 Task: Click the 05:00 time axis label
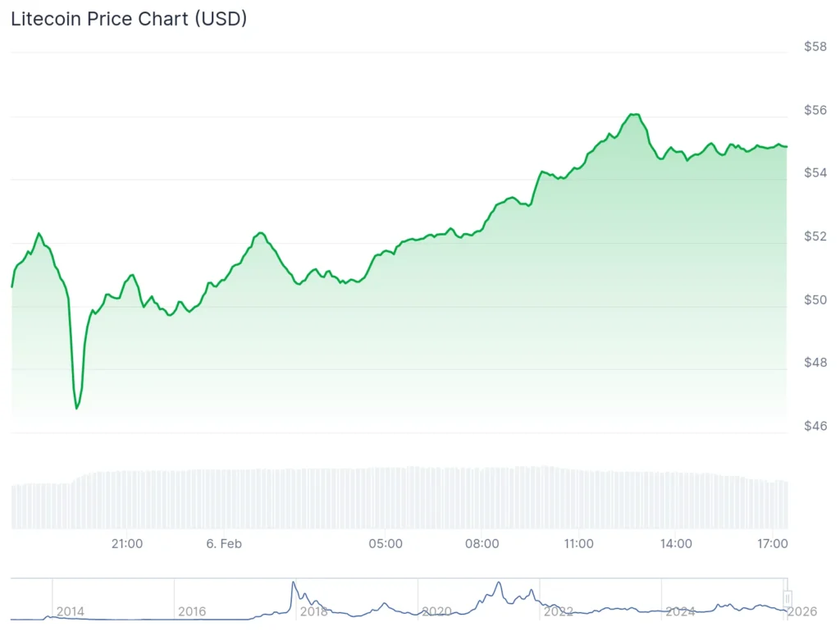point(386,543)
